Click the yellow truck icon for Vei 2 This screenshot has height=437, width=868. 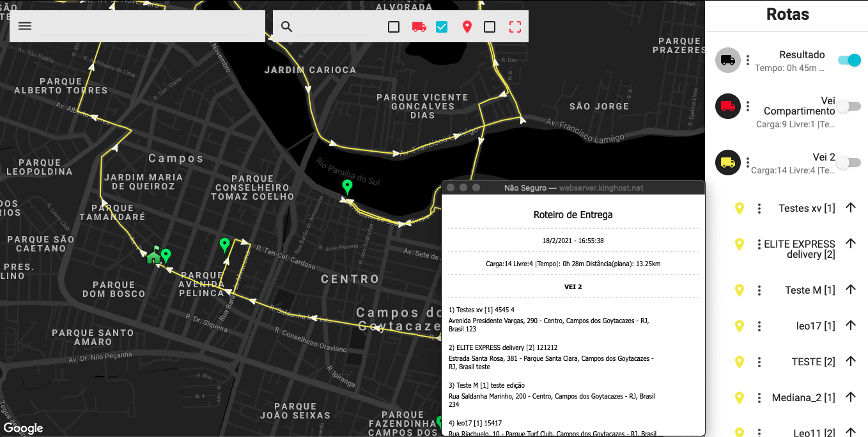(x=727, y=163)
